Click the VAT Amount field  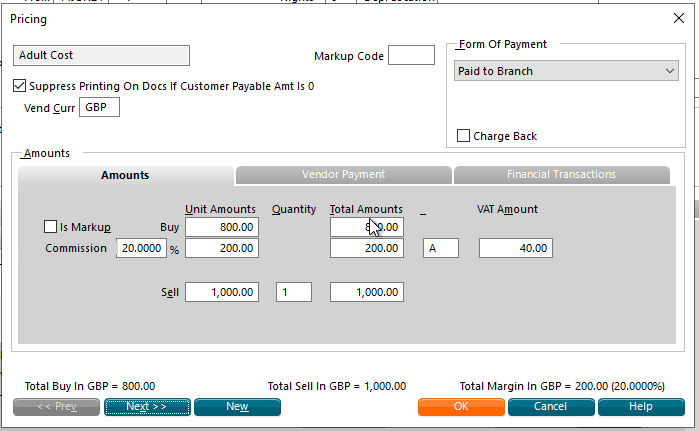(516, 248)
